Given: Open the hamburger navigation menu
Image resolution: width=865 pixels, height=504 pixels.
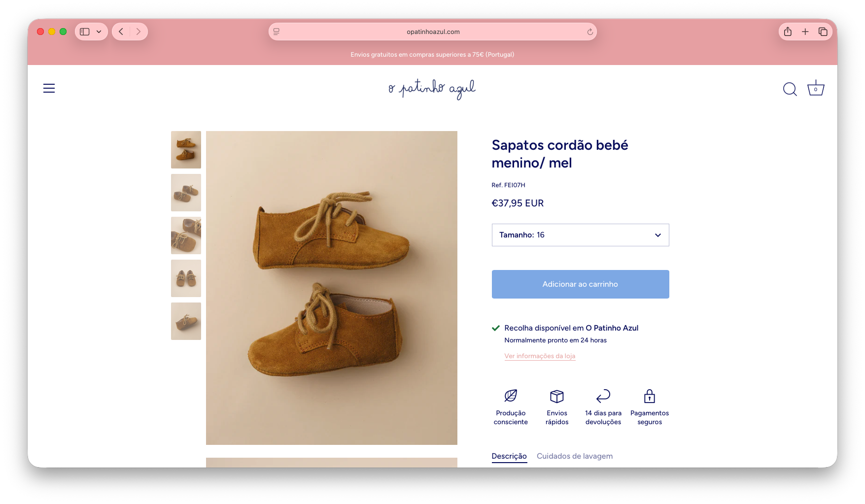Looking at the screenshot, I should (x=49, y=88).
